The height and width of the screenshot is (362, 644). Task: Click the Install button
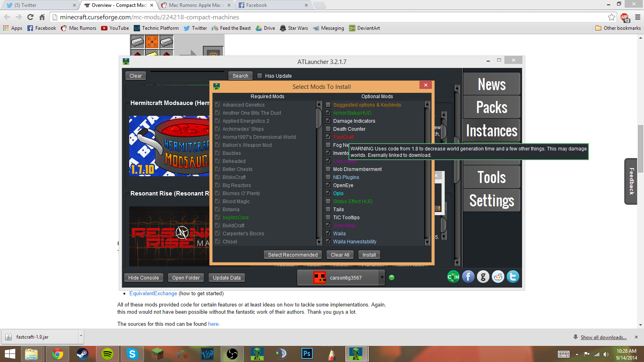coord(369,255)
